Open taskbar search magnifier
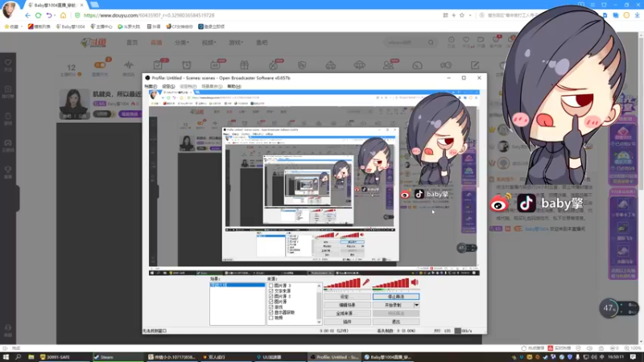 click(19, 357)
